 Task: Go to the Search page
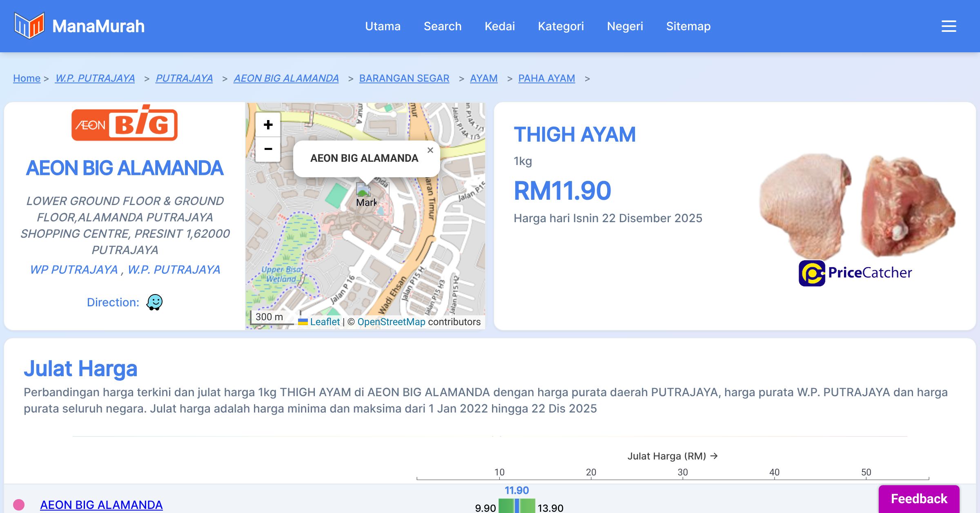coord(442,26)
